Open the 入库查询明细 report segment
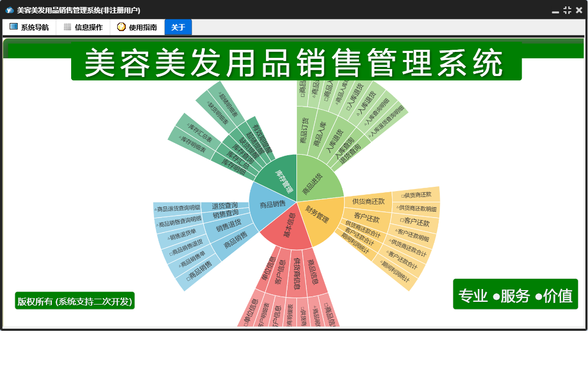The image size is (588, 387). 377,112
